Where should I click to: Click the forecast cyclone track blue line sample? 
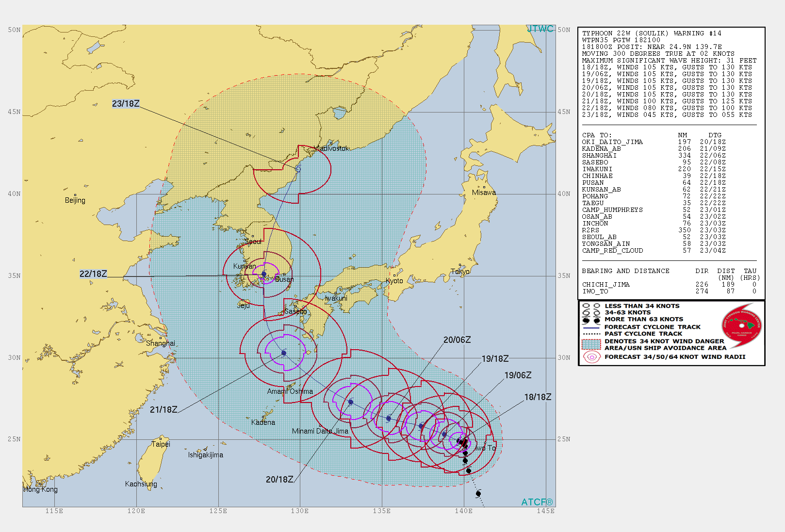point(591,327)
